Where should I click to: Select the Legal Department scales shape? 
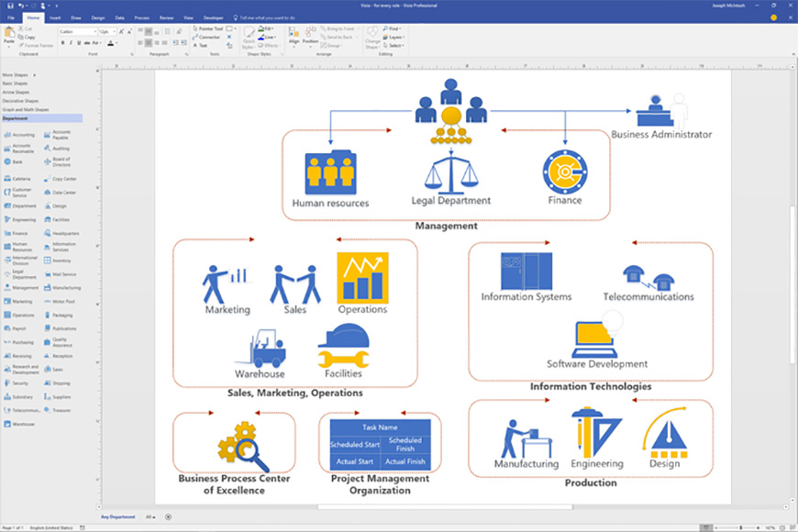point(449,172)
